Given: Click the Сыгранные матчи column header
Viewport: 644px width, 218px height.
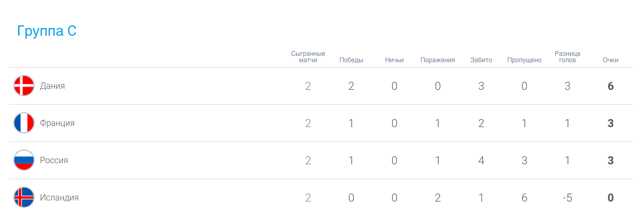Looking at the screenshot, I should click(x=308, y=57).
